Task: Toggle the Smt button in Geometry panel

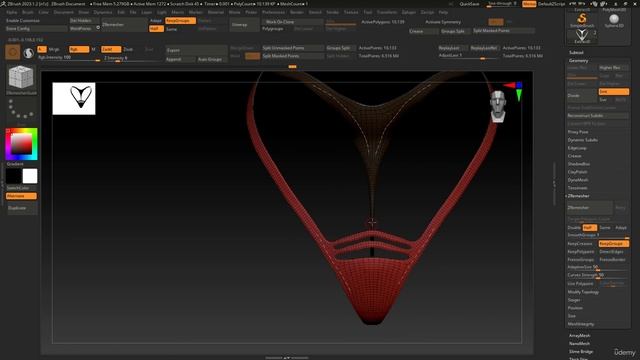Action: coord(613,91)
